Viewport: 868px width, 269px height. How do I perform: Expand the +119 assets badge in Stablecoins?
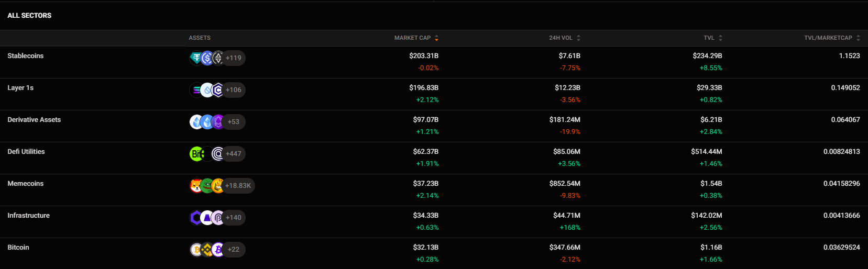click(x=234, y=58)
